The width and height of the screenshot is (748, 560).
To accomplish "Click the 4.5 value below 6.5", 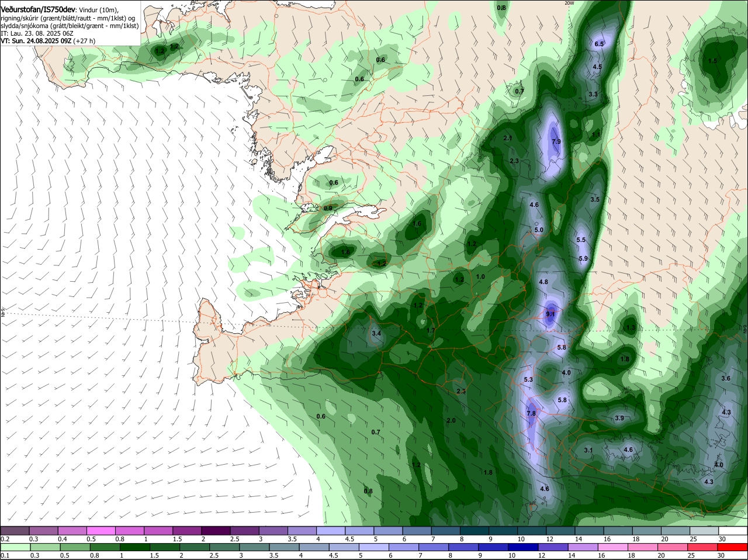I will [597, 67].
